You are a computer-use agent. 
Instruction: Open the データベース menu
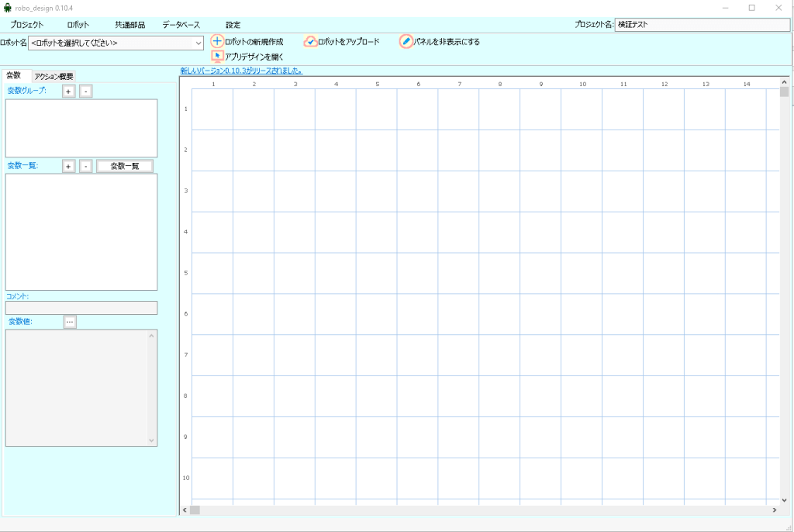click(x=181, y=25)
